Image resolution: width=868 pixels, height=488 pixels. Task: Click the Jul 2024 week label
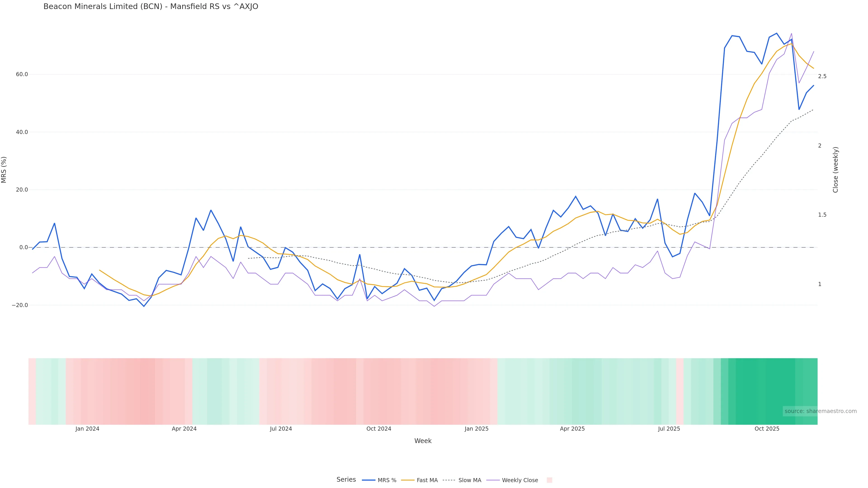pos(281,429)
